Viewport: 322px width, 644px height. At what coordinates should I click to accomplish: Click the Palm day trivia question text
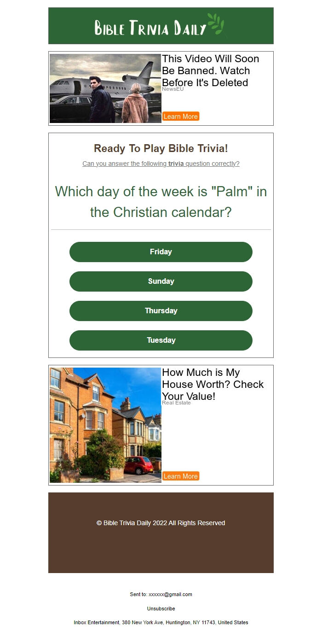point(161,202)
